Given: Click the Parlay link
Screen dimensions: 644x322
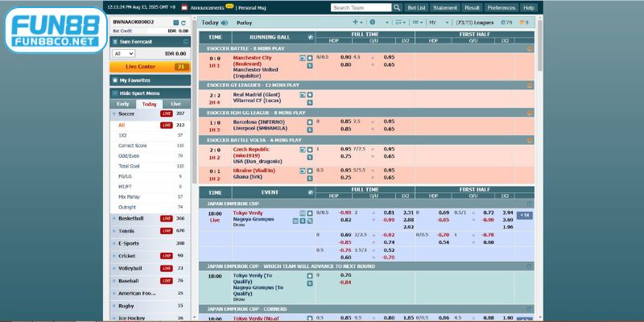Looking at the screenshot, I should click(x=242, y=23).
